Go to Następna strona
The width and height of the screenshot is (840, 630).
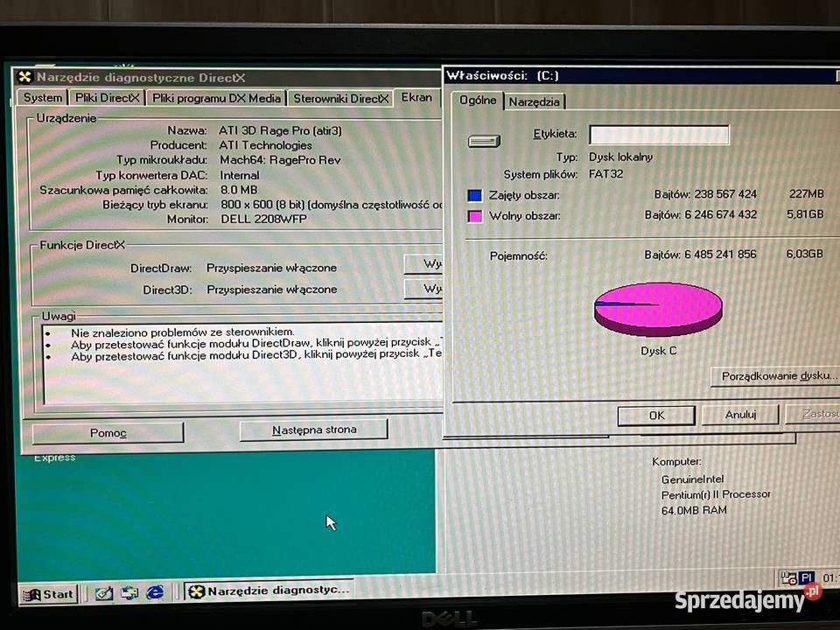314,430
